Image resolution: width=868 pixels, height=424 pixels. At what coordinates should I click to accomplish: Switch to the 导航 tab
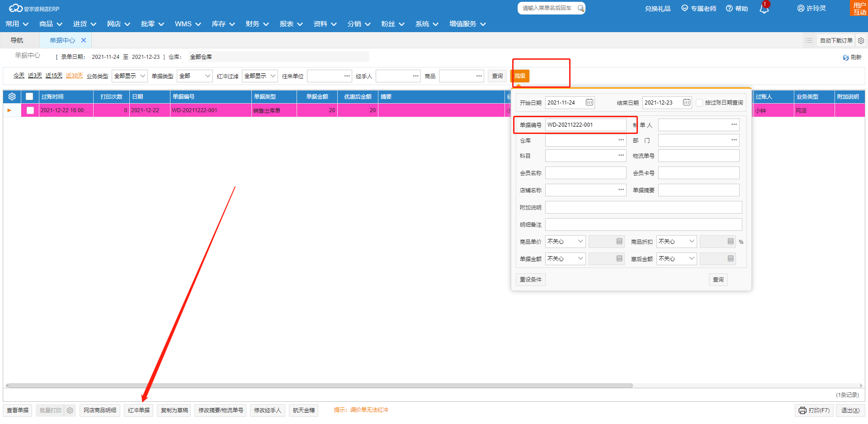coord(17,40)
